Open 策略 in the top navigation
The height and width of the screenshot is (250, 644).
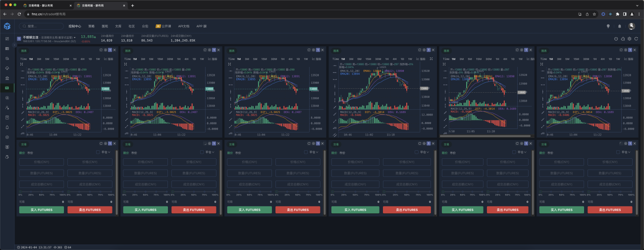click(x=91, y=26)
